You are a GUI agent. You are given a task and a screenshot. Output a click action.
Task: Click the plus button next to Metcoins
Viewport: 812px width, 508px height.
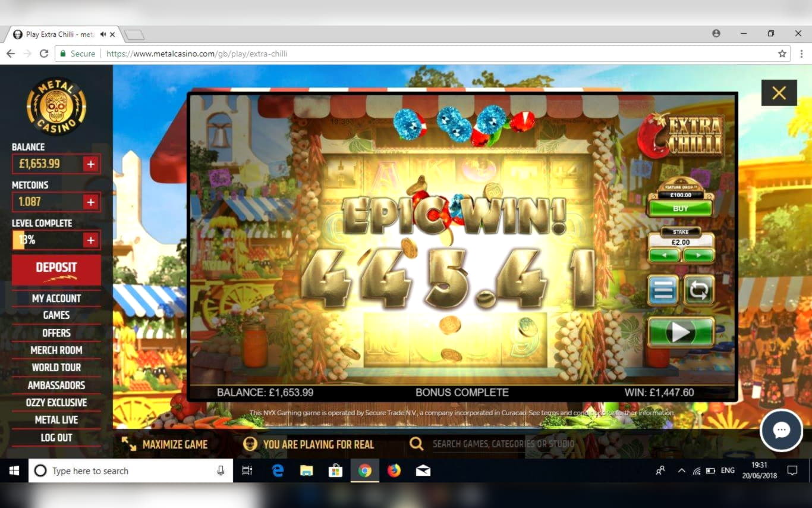90,202
